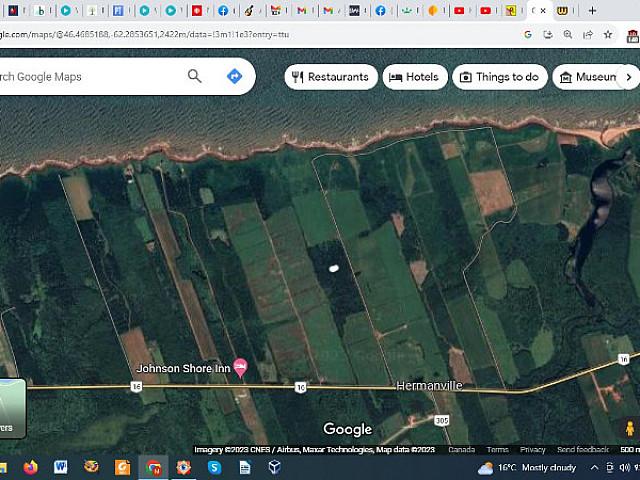Click the Johnson Shore Inn pink hotel pin
This screenshot has height=480, width=640.
point(240,367)
